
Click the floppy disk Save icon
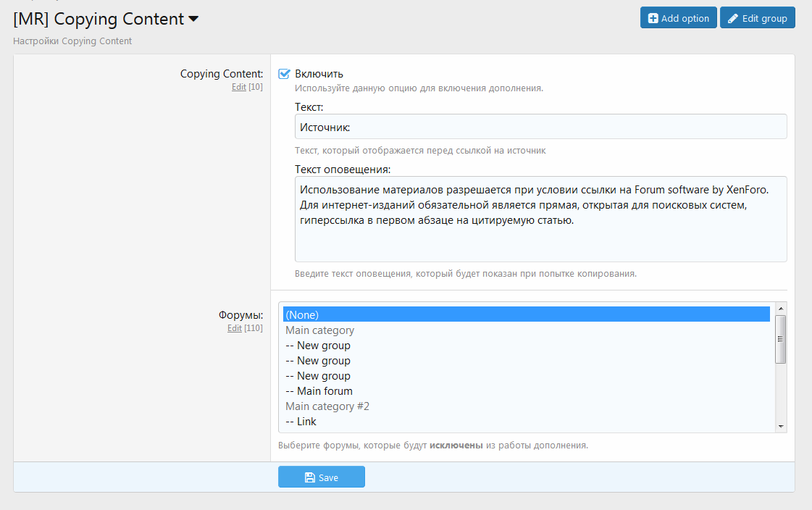[x=310, y=477]
